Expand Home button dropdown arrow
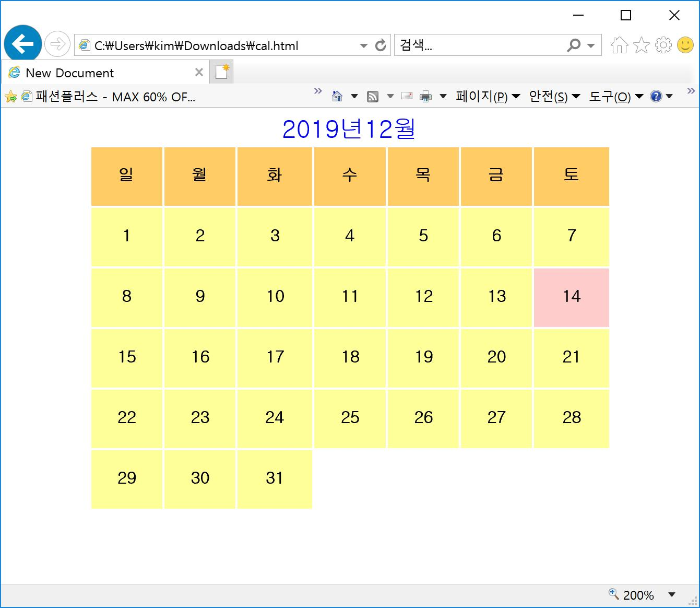The width and height of the screenshot is (700, 608). tap(354, 96)
